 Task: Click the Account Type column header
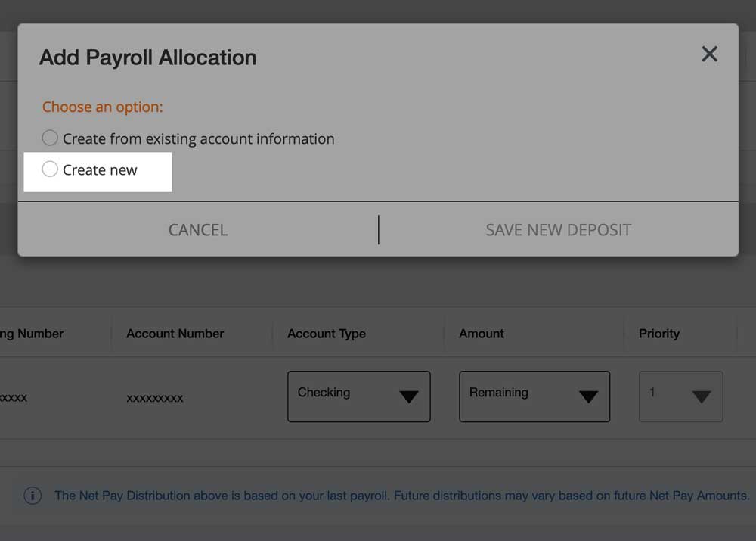pyautogui.click(x=326, y=334)
